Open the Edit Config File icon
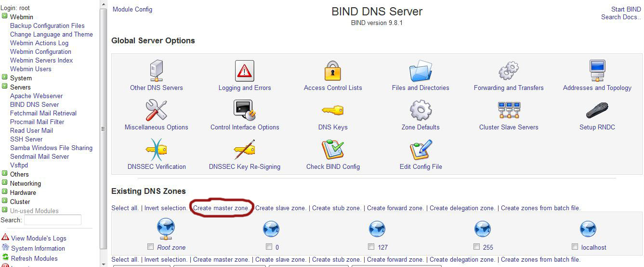Viewport: 644px width, 267px height. point(421,150)
